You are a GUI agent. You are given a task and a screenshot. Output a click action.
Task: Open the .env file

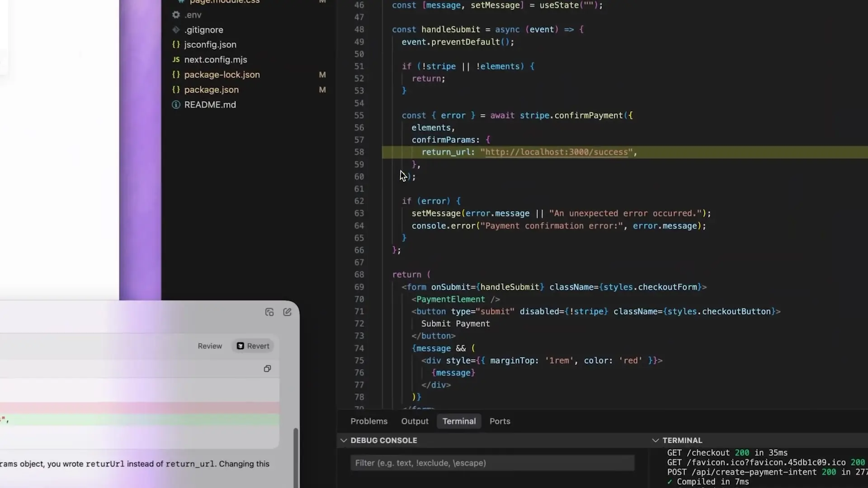click(193, 15)
